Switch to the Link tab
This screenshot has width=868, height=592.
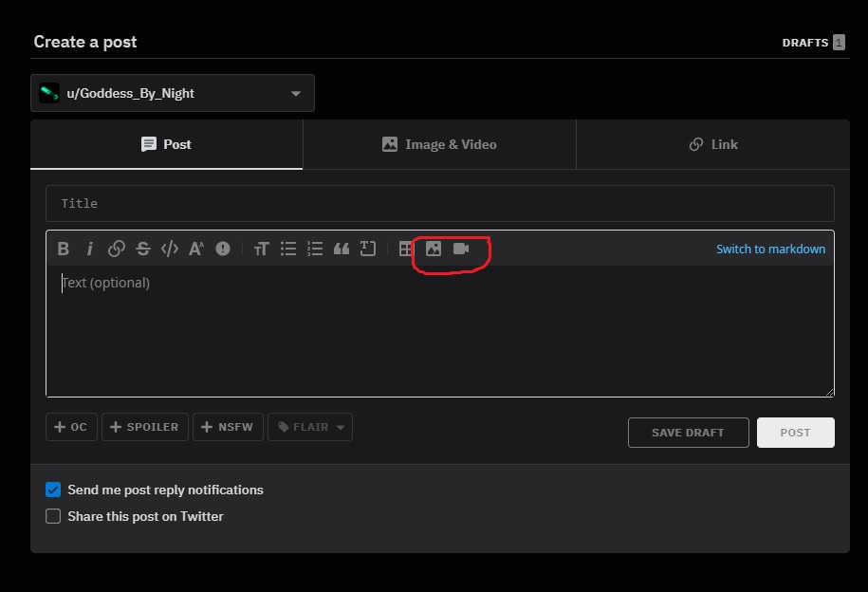coord(713,144)
